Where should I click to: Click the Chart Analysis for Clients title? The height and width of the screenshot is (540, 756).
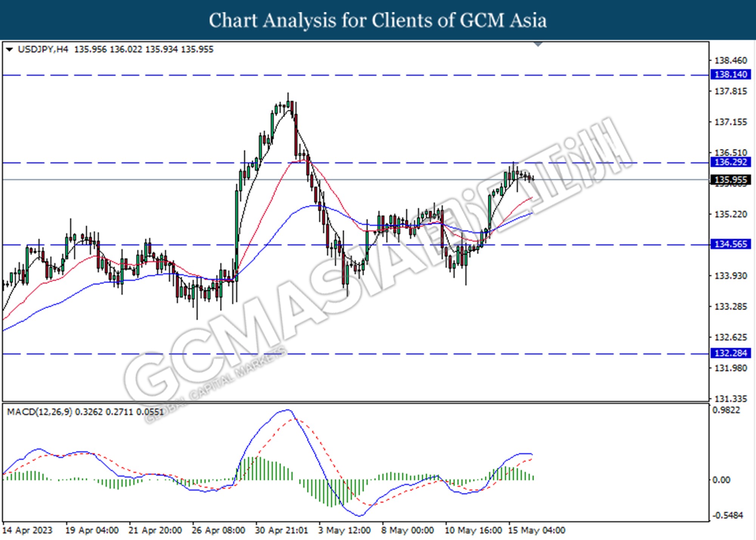tap(378, 20)
